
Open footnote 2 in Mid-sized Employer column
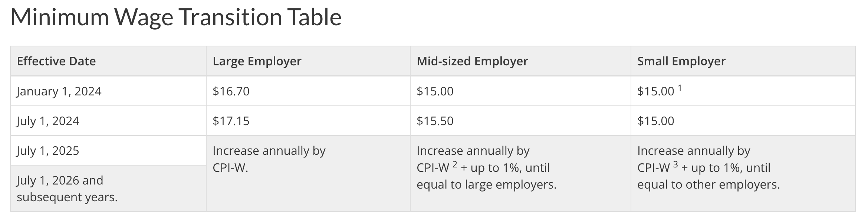[x=455, y=164]
